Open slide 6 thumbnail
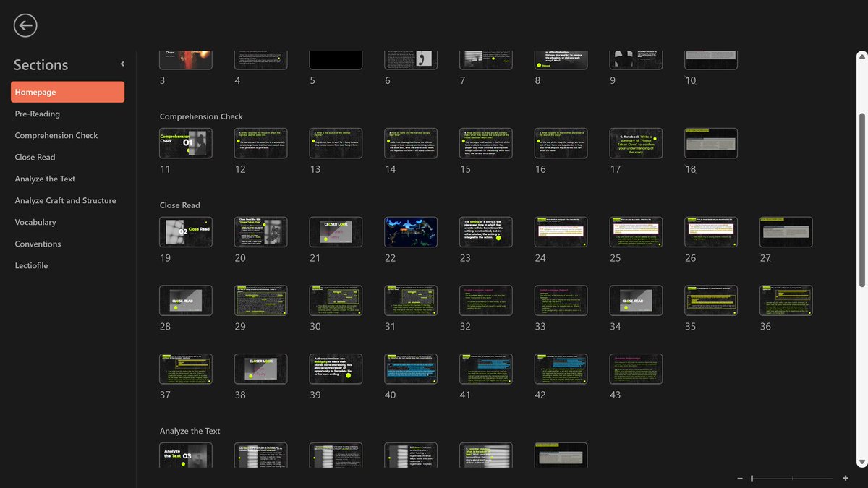Viewport: 868px width, 488px height. point(411,59)
